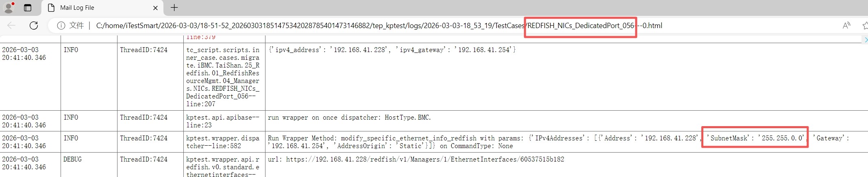Open the browser profile avatar
Viewport: 868px width, 177px height.
tap(9, 7)
